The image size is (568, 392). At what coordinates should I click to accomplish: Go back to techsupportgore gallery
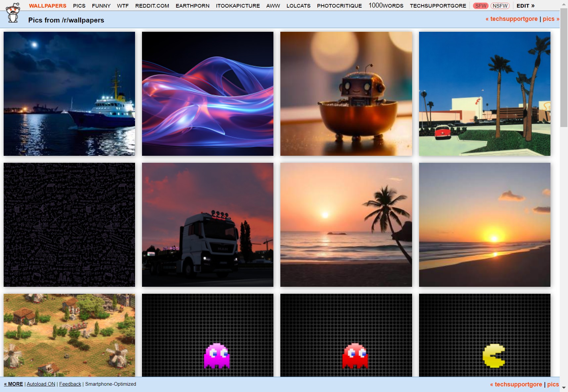click(512, 19)
